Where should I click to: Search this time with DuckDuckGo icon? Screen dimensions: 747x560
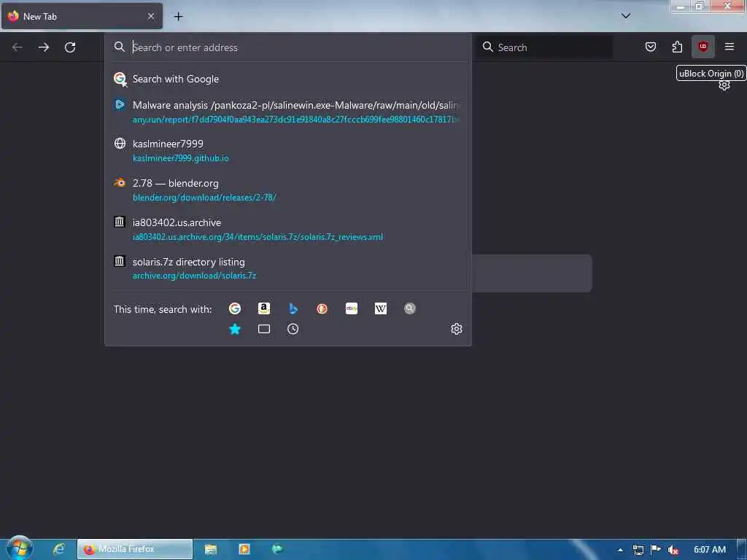[322, 308]
